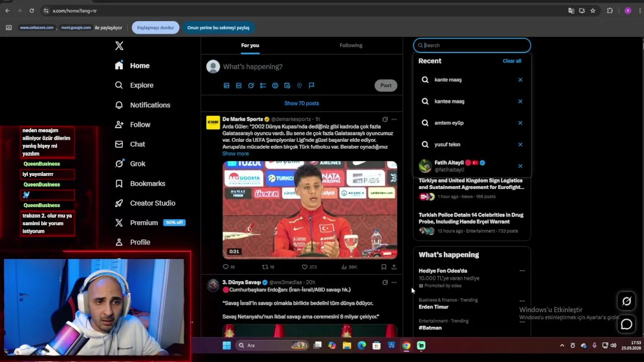Clear all recent searches

[x=512, y=61]
